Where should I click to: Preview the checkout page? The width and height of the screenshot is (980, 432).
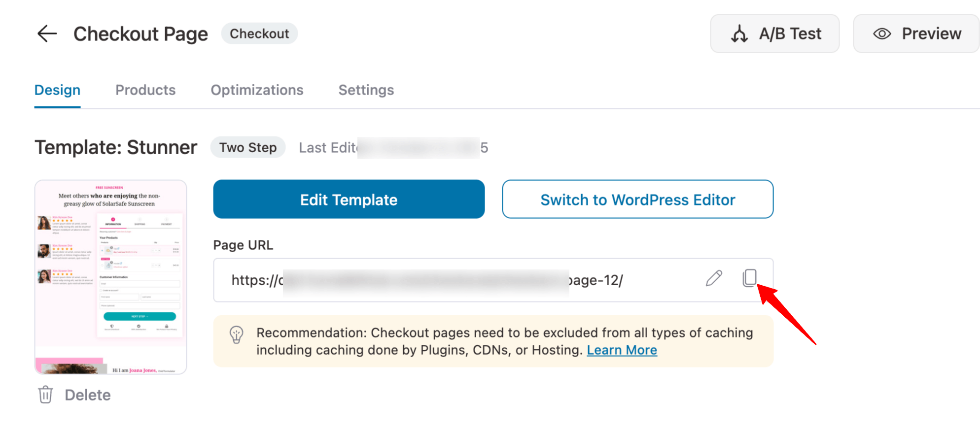915,33
